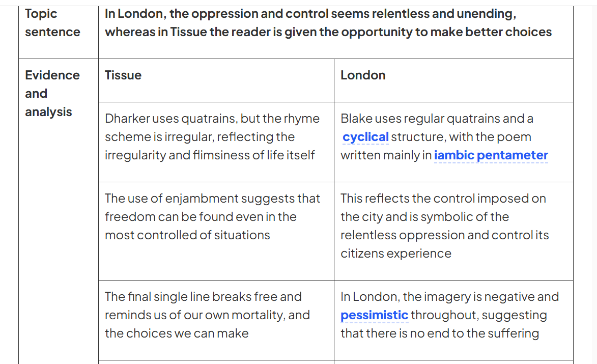This screenshot has width=597, height=364.
Task: Click the cell about Dharker's irregular rhyme scheme
Action: 216,142
